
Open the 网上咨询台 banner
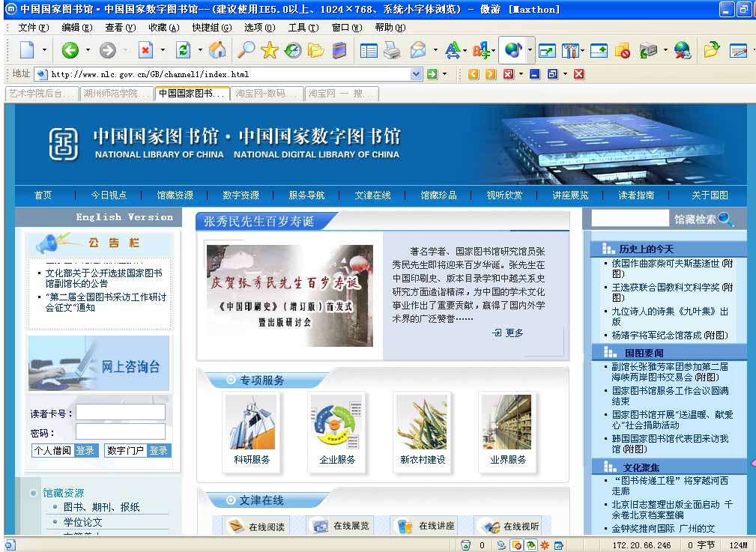tap(99, 363)
